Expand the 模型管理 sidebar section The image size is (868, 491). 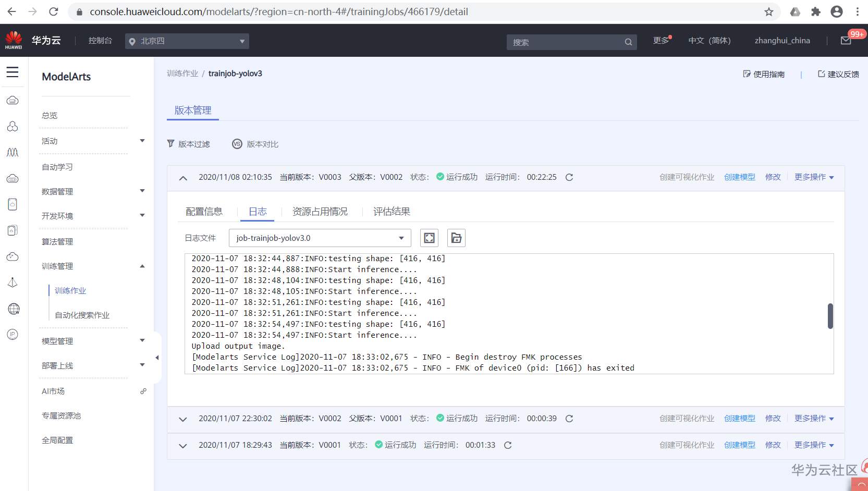pos(142,340)
